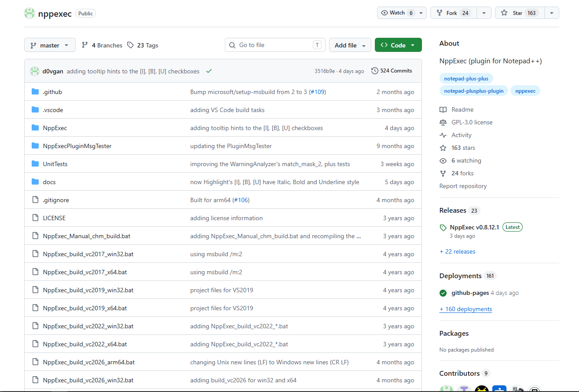Image resolution: width=579 pixels, height=392 pixels.
Task: Expand the star lists dropdown arrow
Action: 552,13
